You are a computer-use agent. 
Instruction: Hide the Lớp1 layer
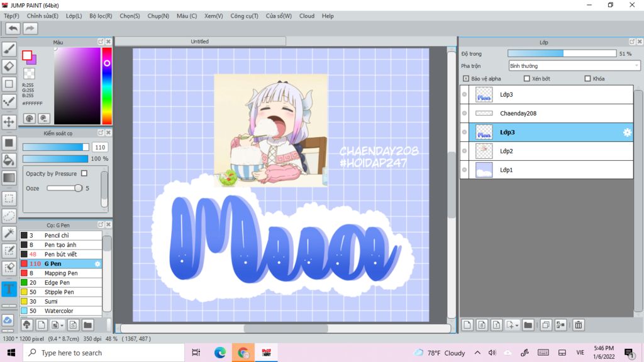click(465, 170)
